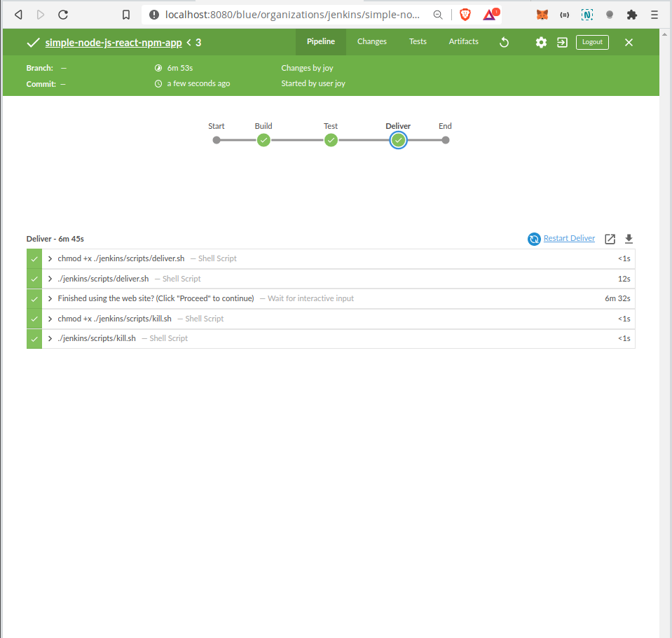672x638 pixels.
Task: Click the site security warning icon
Action: 154,15
